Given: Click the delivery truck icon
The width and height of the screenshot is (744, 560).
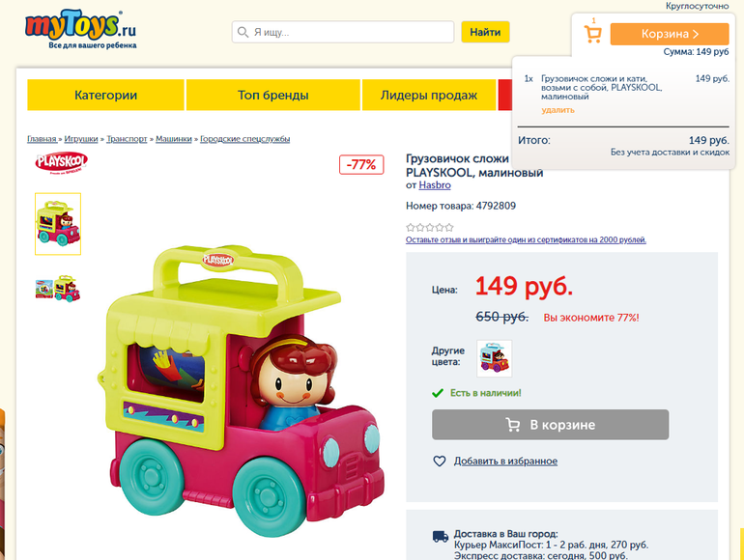Looking at the screenshot, I should [441, 536].
